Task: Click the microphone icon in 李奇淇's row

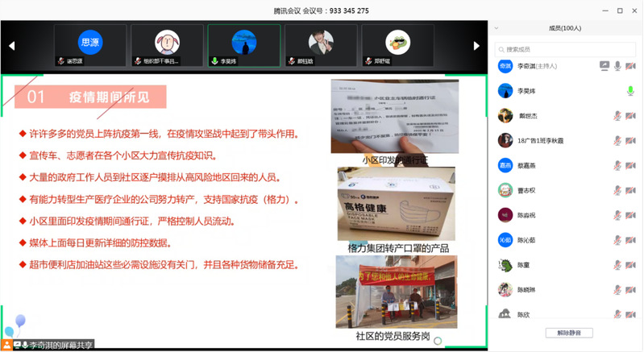Action: click(617, 66)
